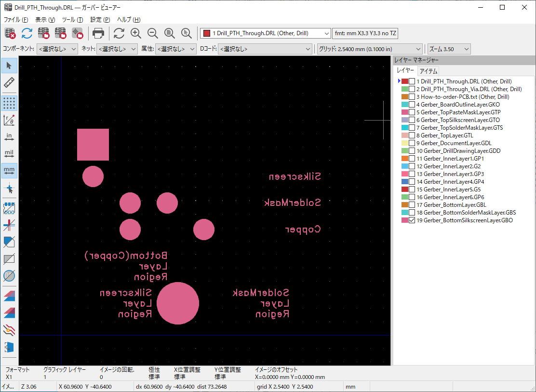Screen dimensions: 536x392
Task: Show the Gerber_BoardOutlineLayer.GKO layer
Action: (x=412, y=105)
